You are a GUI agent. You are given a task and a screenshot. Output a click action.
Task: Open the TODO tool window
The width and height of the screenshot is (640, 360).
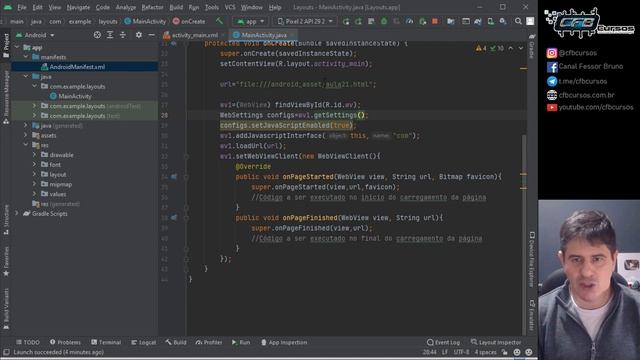(28, 342)
